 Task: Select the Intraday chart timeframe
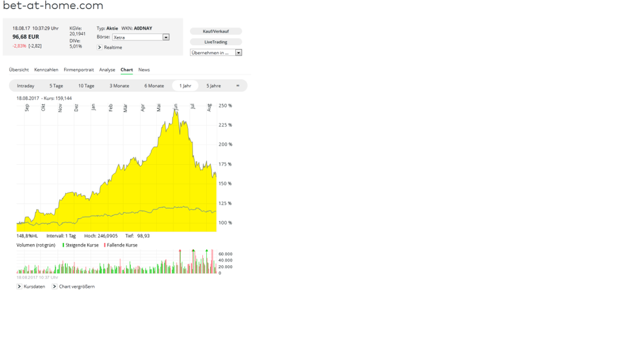point(26,86)
